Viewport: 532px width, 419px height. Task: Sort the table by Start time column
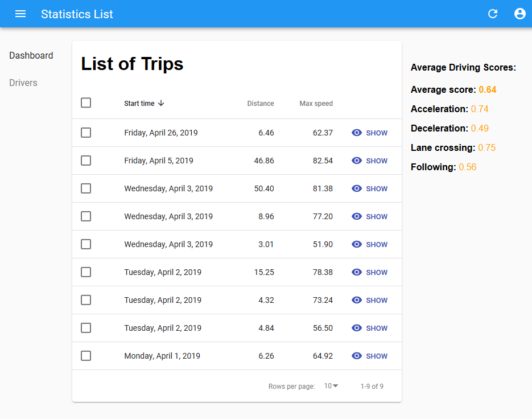tap(139, 104)
